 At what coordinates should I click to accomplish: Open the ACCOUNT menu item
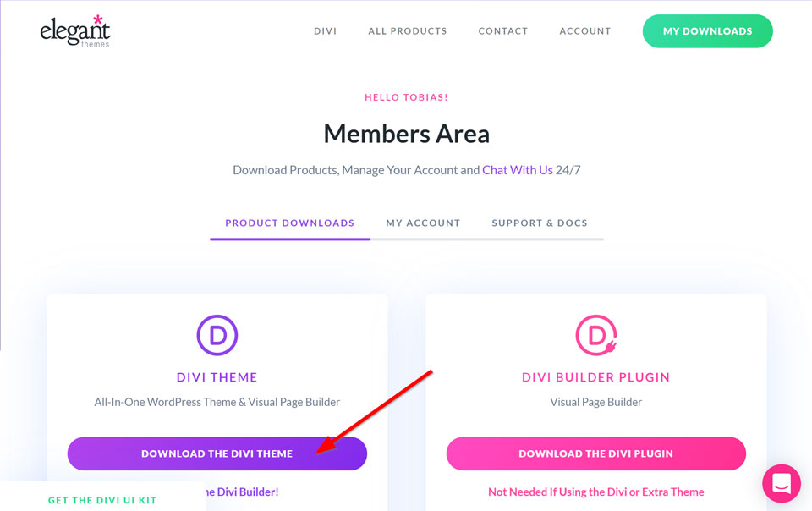[585, 31]
